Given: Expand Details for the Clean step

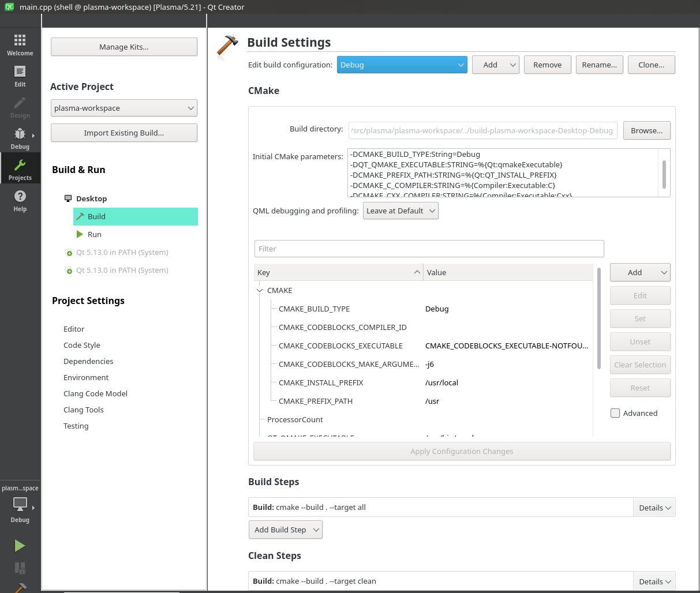Looking at the screenshot, I should 654,581.
